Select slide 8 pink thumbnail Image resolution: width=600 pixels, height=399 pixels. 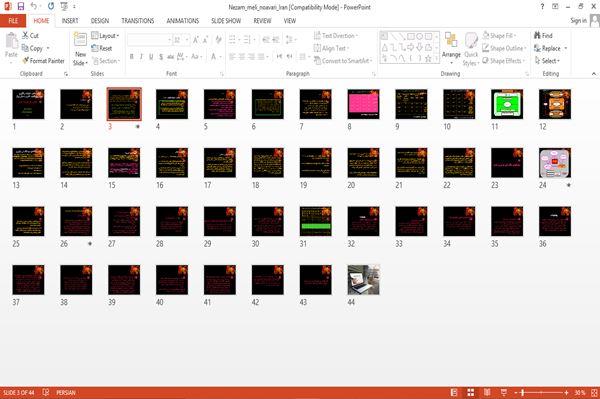point(363,104)
